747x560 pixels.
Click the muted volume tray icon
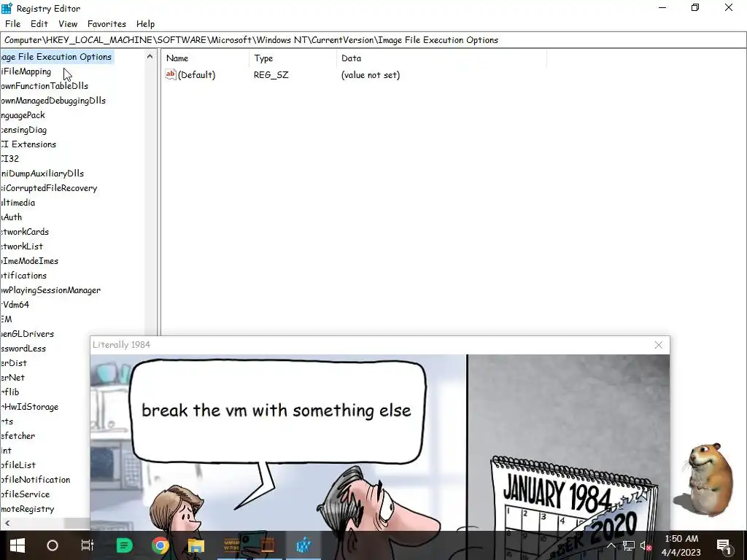[646, 545]
